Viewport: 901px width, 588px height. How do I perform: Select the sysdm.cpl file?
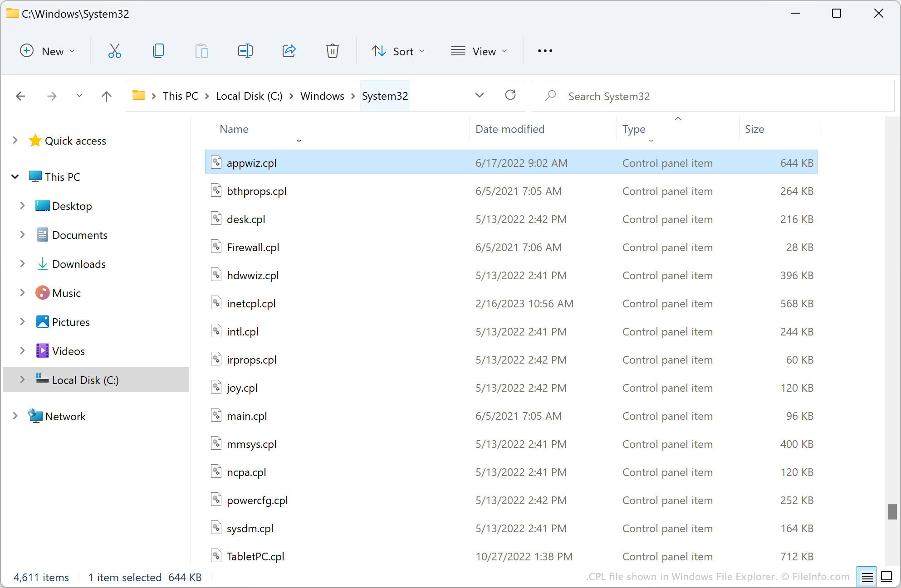[x=511, y=528]
